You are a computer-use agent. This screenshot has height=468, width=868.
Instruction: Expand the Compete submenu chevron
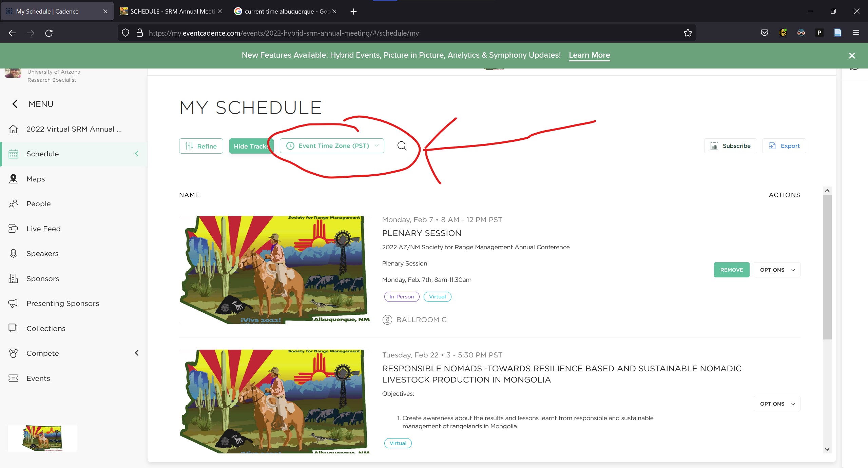coord(137,353)
